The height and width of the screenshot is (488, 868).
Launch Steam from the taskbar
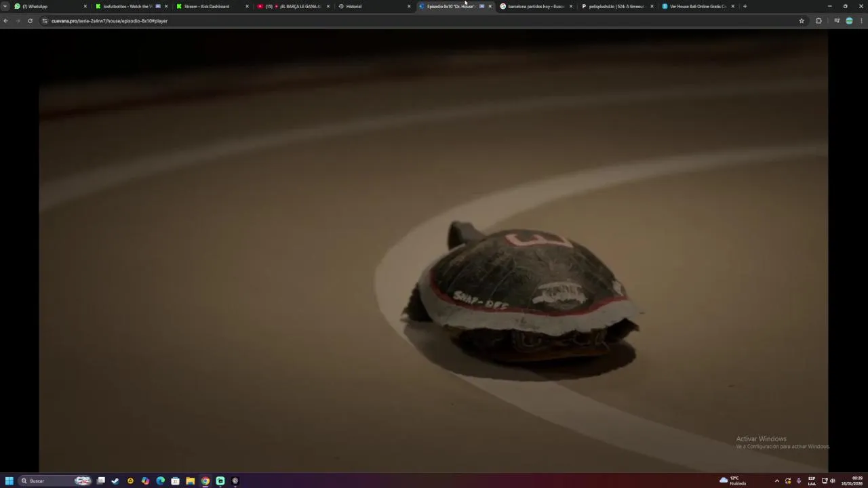coord(115,481)
